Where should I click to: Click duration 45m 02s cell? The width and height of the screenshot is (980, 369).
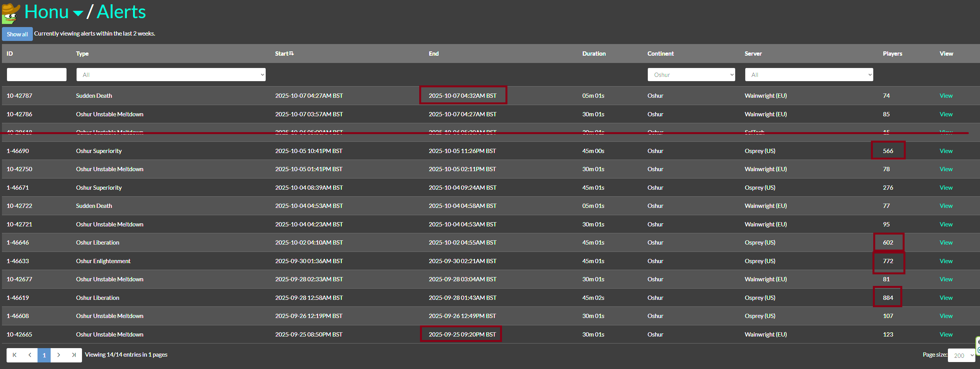tap(593, 298)
